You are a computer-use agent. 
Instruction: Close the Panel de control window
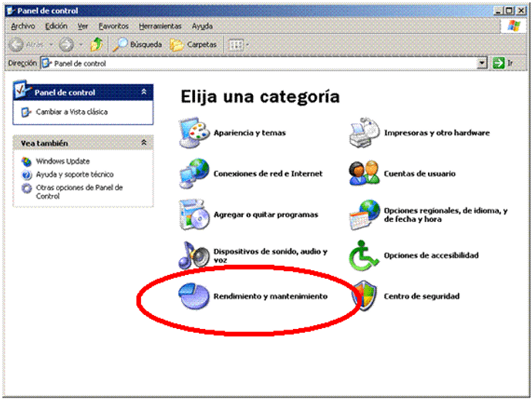point(520,11)
